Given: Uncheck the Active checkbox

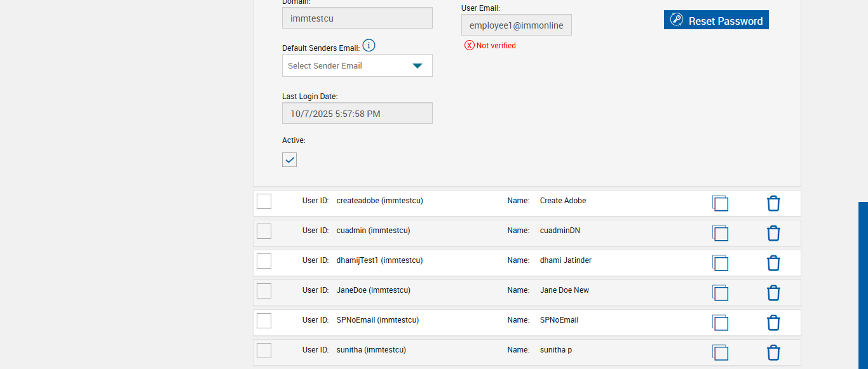Looking at the screenshot, I should coord(290,159).
